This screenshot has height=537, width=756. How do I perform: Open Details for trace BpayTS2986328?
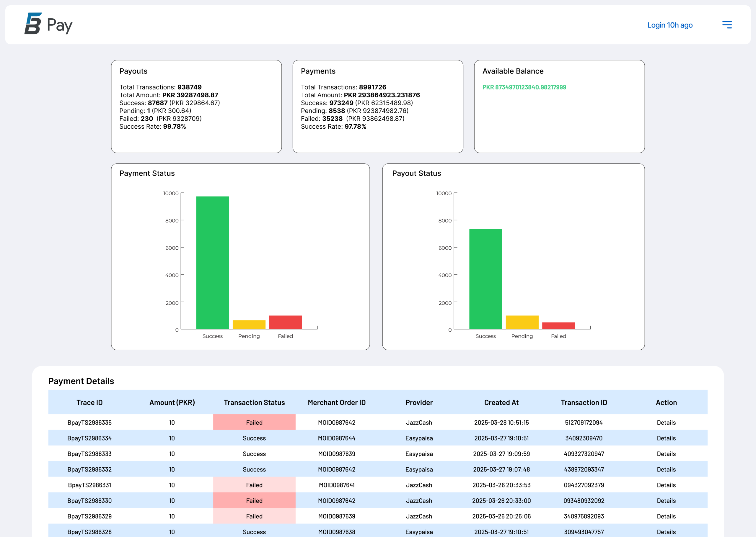tap(666, 532)
